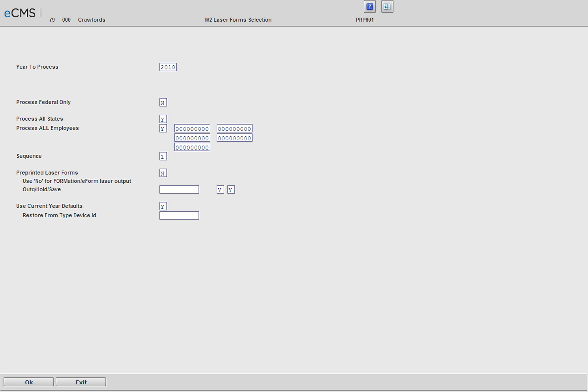Select the Process All States field

click(x=163, y=119)
